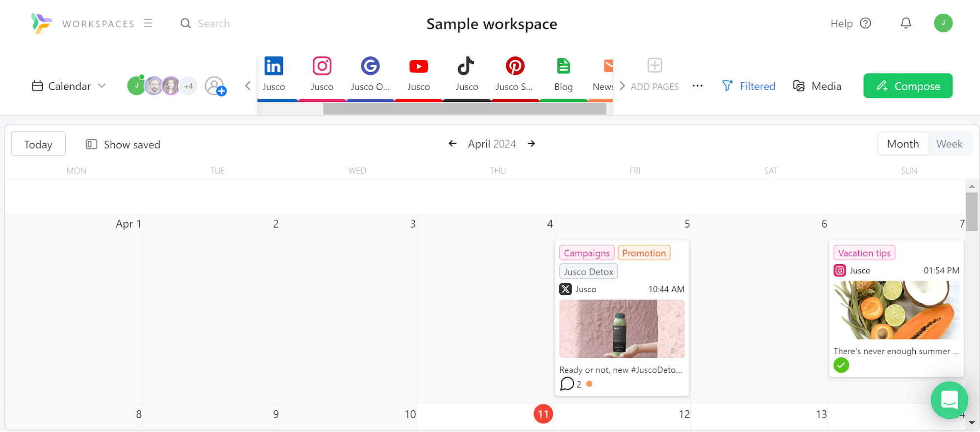Toggle Show saved posts

(x=123, y=144)
